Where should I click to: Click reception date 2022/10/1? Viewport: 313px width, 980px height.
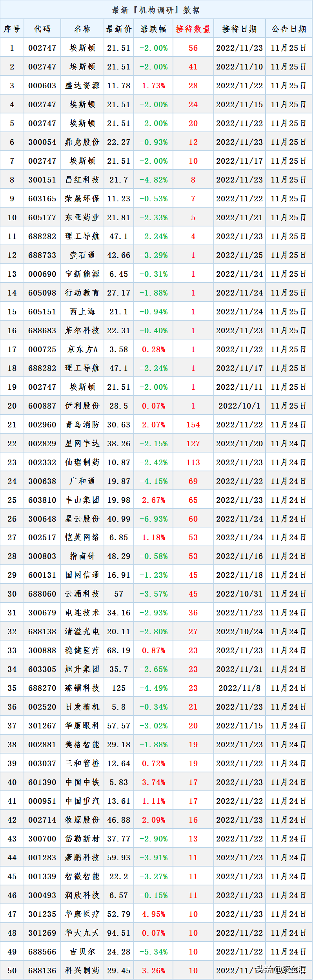[x=240, y=406]
